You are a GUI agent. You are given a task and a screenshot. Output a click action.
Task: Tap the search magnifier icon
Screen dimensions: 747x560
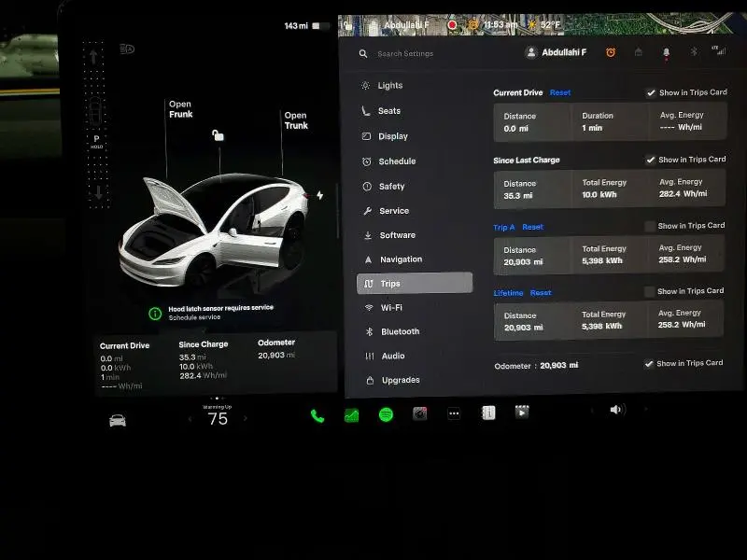coord(363,54)
